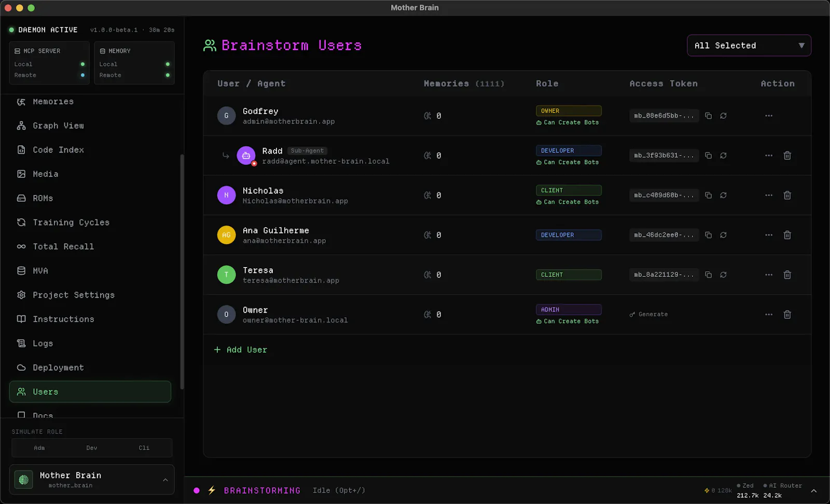
Task: Toggle Can Create Bots for Radd
Action: (x=568, y=162)
